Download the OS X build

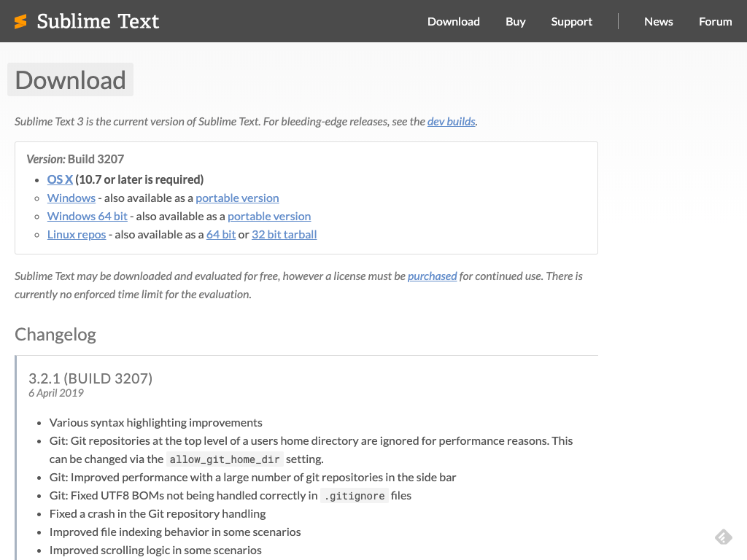pos(60,179)
